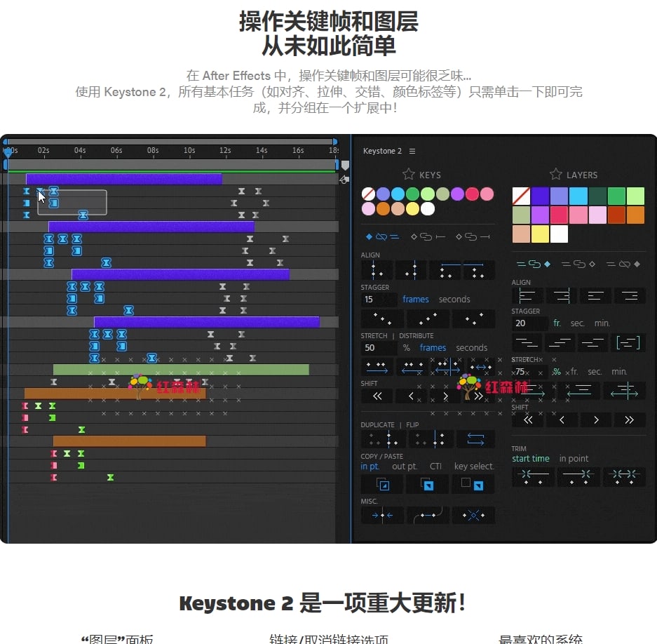Pick the dark green square in Layers labels
The height and width of the screenshot is (644, 657).
coord(597,196)
